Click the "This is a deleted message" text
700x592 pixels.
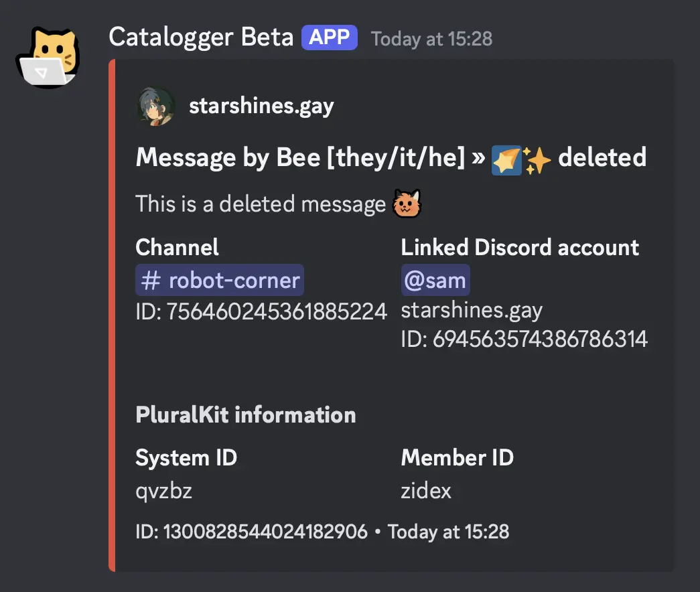(x=261, y=204)
